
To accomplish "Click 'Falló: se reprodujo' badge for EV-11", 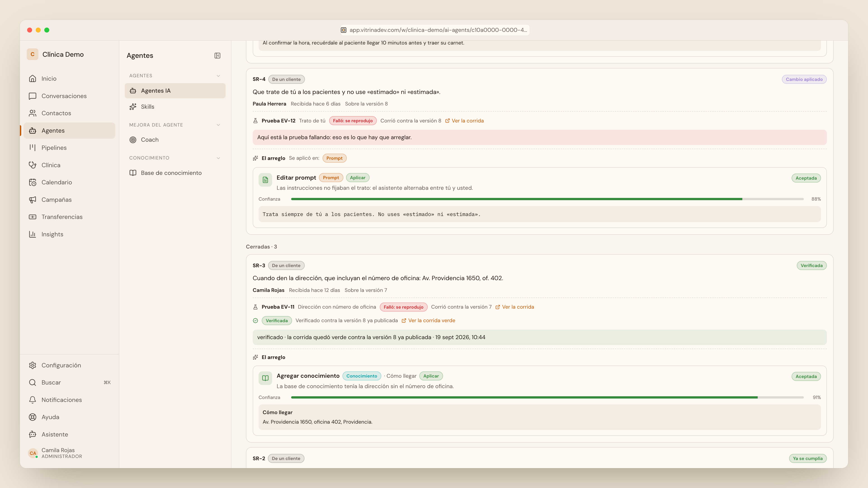I will click(x=403, y=307).
